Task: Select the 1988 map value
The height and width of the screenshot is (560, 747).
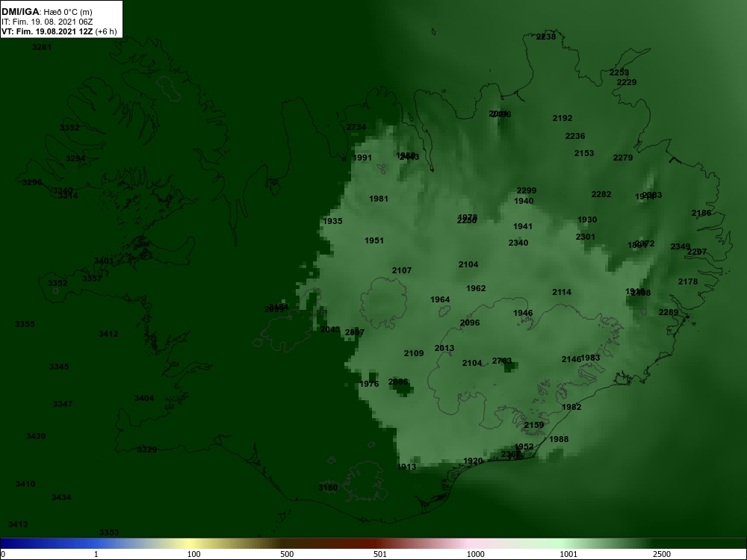Action: click(x=559, y=440)
